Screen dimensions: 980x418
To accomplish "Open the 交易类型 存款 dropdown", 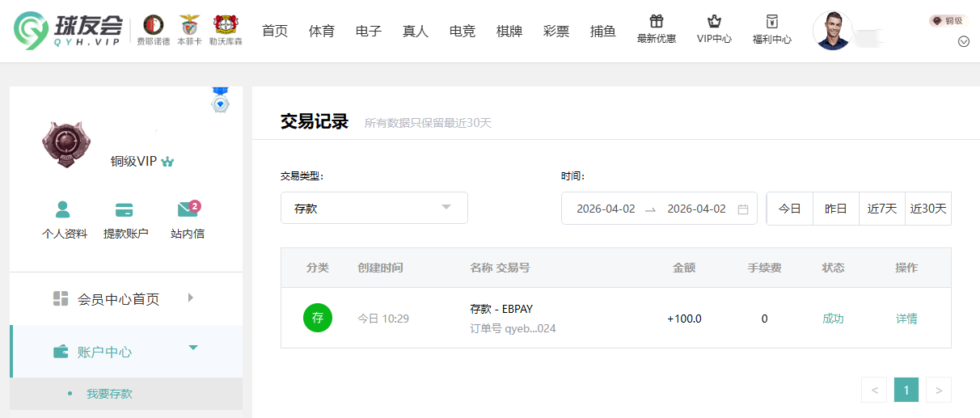I will coord(374,208).
